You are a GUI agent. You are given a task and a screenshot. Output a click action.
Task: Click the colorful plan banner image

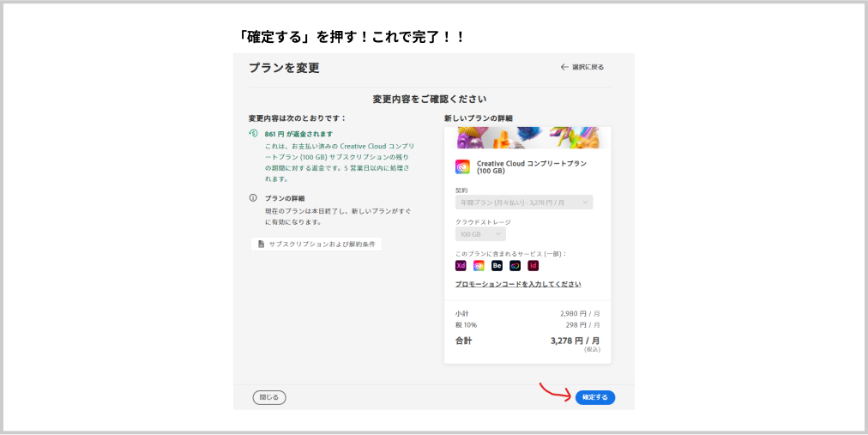(x=527, y=138)
